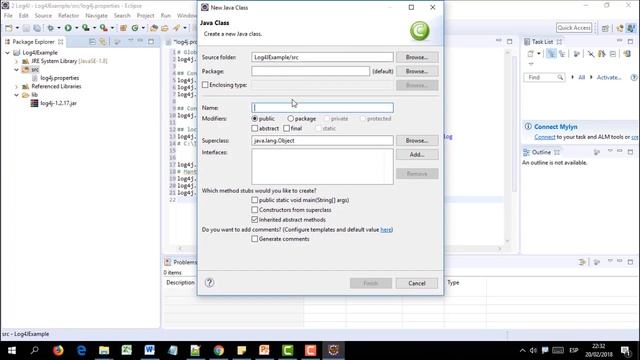Open the Run button dropdown arrow
Viewport: 640px width, 360px height.
pos(76,28)
